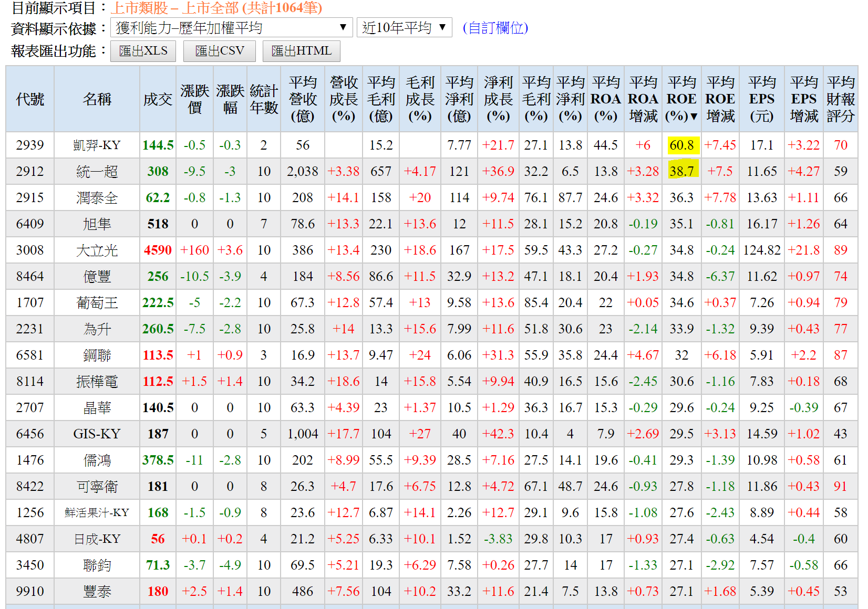Sort by 漲跌價 column header
This screenshot has width=868, height=609.
click(194, 99)
